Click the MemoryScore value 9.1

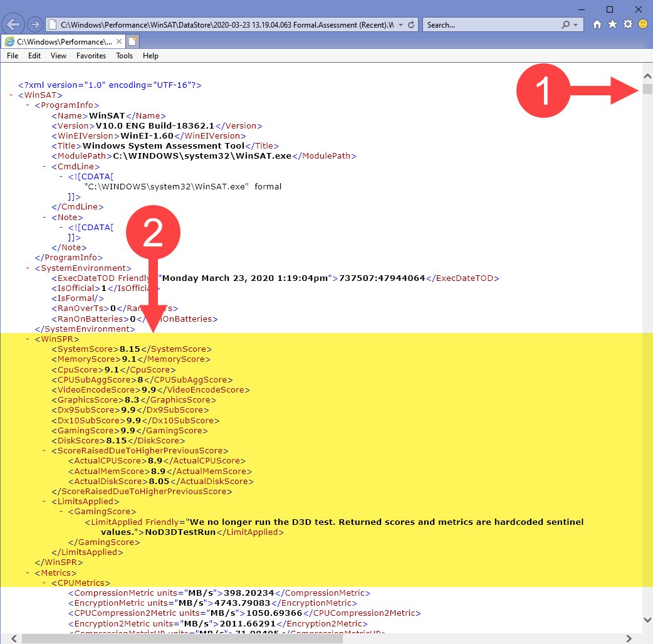coord(128,359)
